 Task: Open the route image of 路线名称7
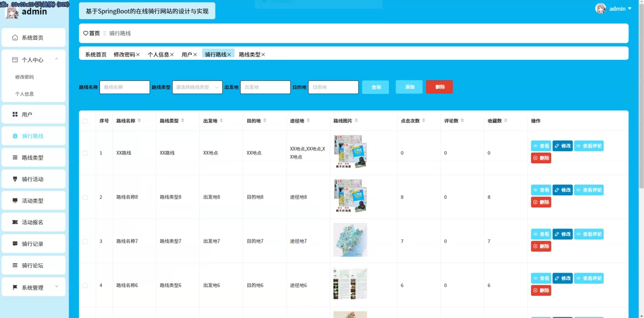pyautogui.click(x=350, y=240)
